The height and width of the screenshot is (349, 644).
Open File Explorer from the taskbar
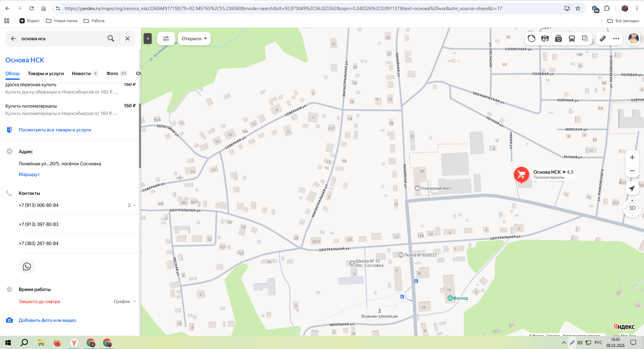coord(41,343)
